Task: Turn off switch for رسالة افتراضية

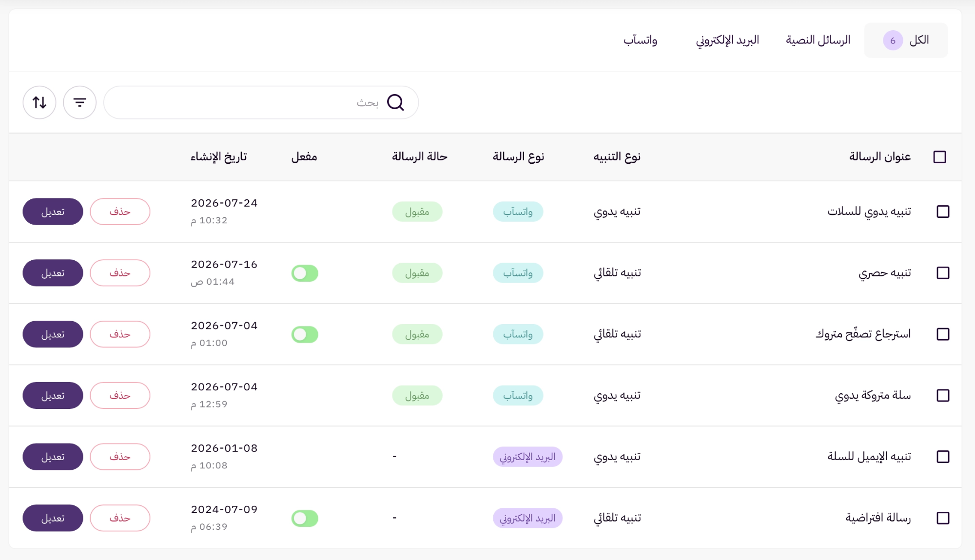Action: pyautogui.click(x=305, y=518)
